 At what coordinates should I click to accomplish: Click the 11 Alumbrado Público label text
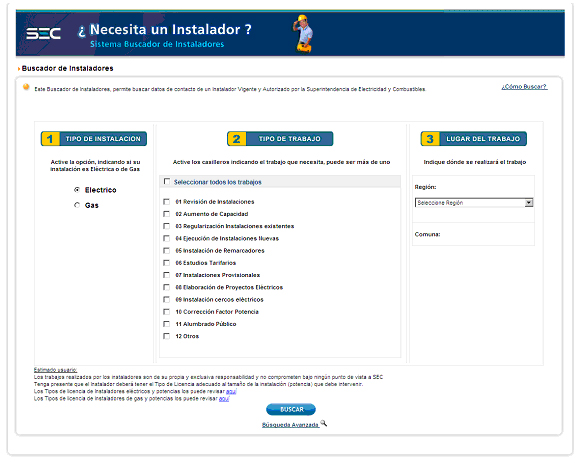click(x=206, y=324)
